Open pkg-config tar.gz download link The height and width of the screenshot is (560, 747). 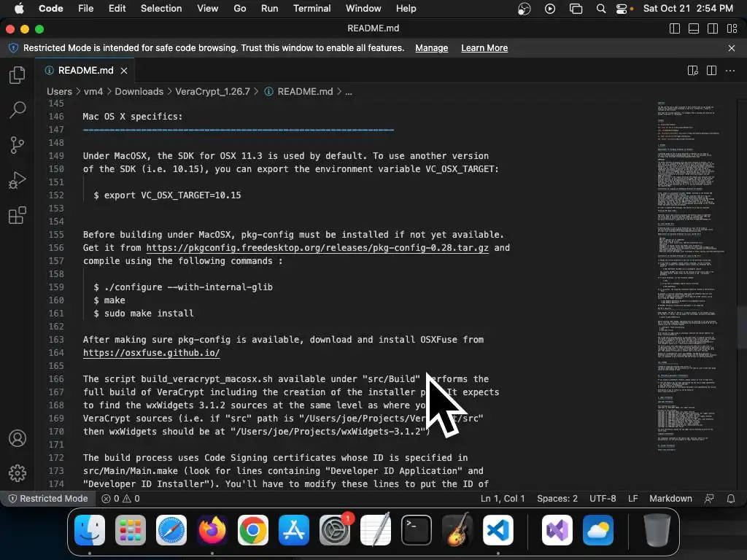(x=317, y=248)
